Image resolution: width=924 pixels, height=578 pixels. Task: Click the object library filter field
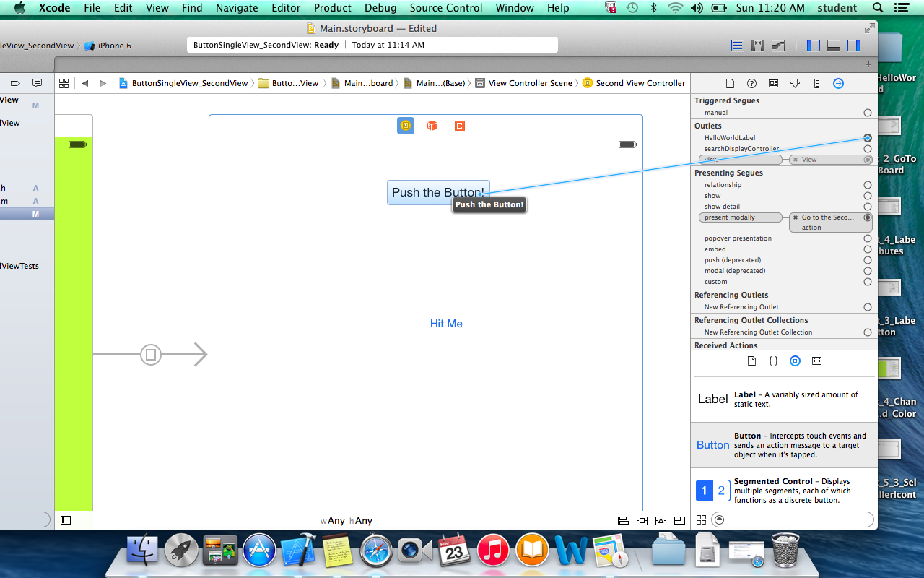(792, 519)
